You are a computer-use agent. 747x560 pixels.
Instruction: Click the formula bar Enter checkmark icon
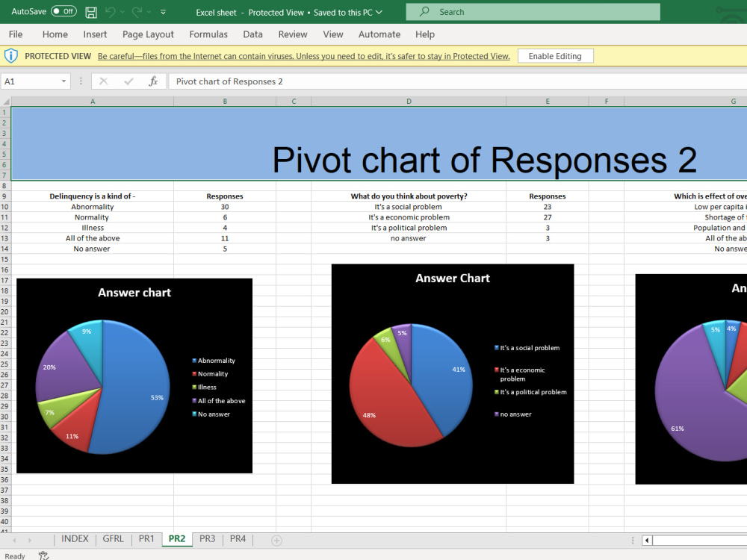128,81
